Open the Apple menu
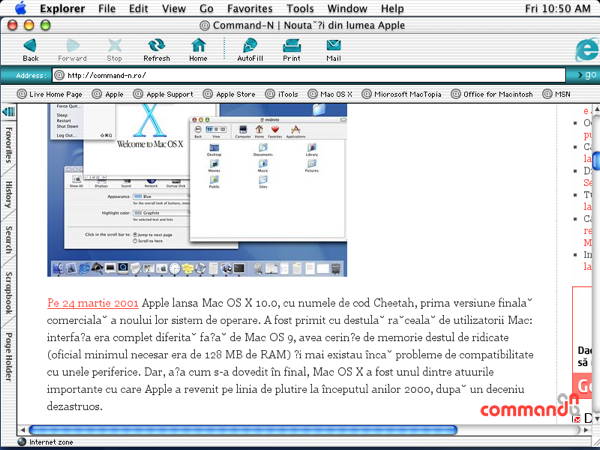 [x=21, y=8]
